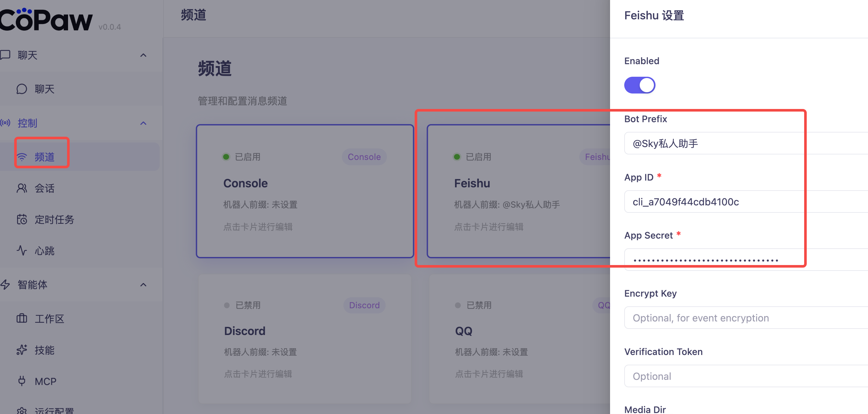Open the Discord channel card

click(x=305, y=339)
